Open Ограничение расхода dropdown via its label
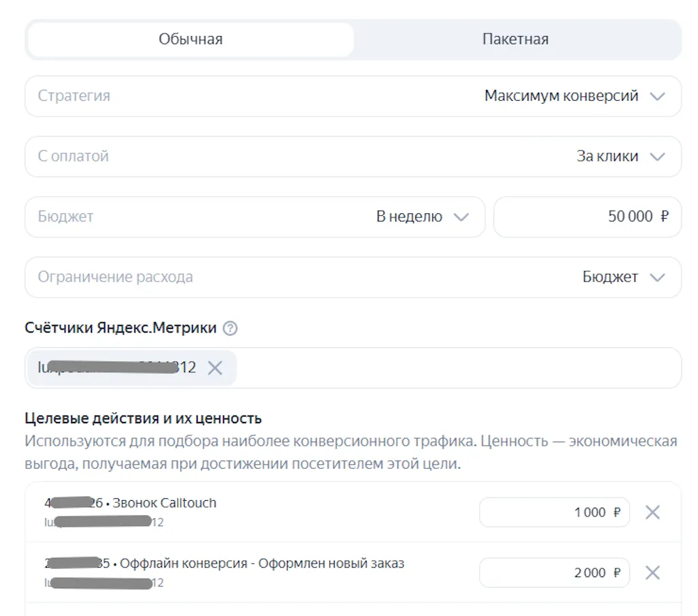Image resolution: width=698 pixels, height=616 pixels. click(x=115, y=277)
